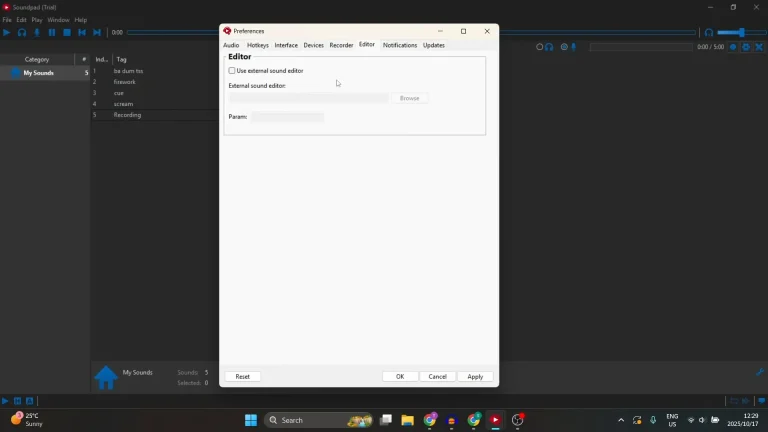Click the headphones icon beside the volume slider

(709, 33)
